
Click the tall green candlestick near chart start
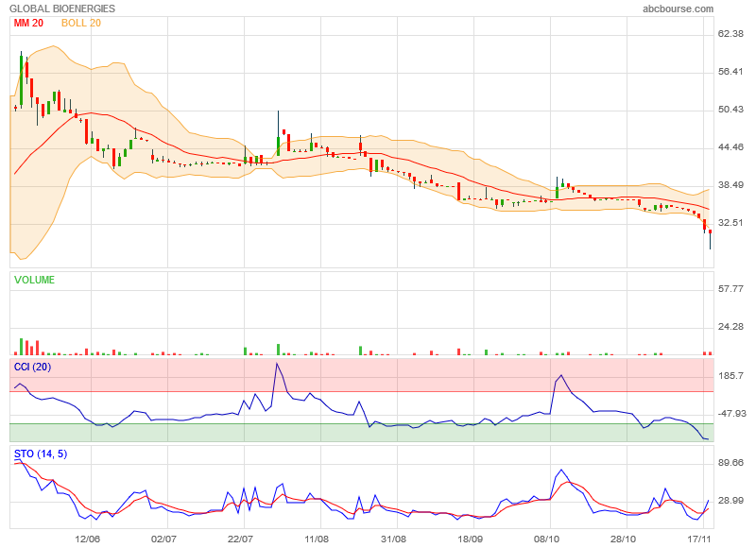pos(21,79)
